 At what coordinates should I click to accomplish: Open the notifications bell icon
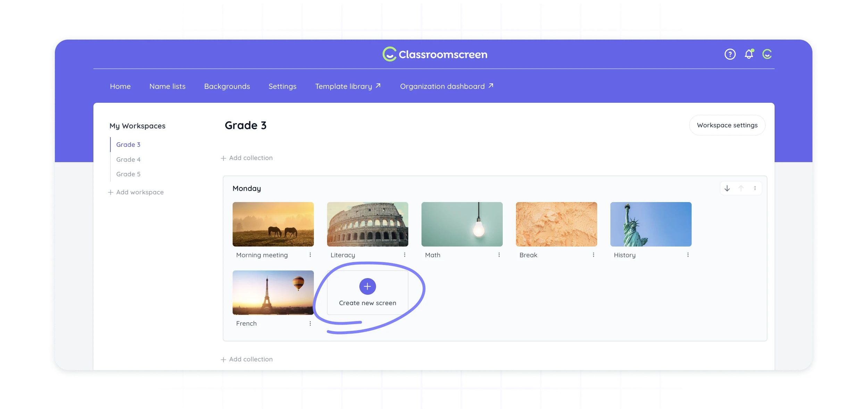pyautogui.click(x=749, y=54)
